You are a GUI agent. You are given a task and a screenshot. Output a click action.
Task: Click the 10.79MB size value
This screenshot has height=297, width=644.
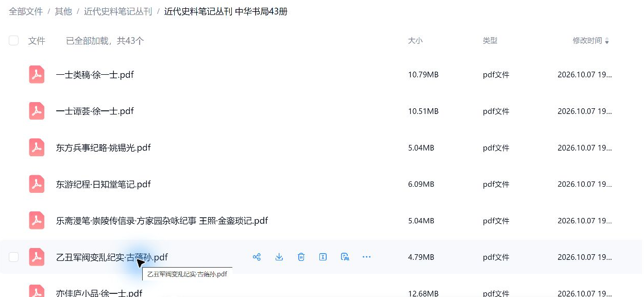pos(423,75)
